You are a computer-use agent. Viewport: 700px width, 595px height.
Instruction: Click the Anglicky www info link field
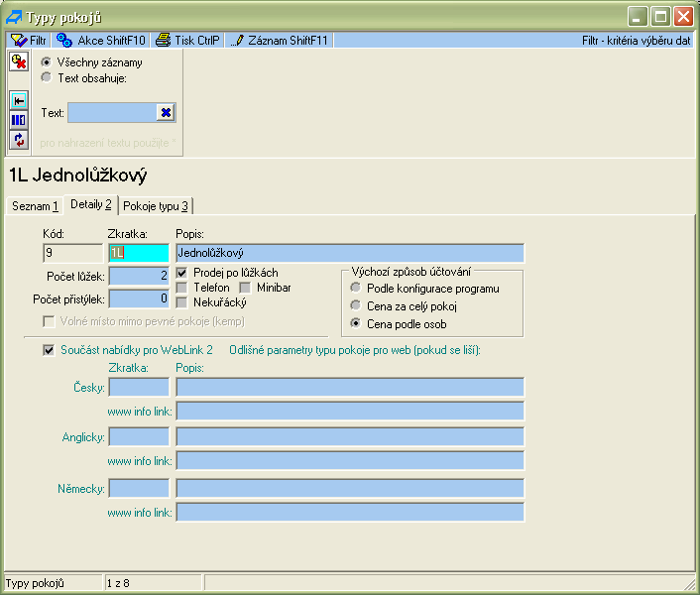pos(350,461)
